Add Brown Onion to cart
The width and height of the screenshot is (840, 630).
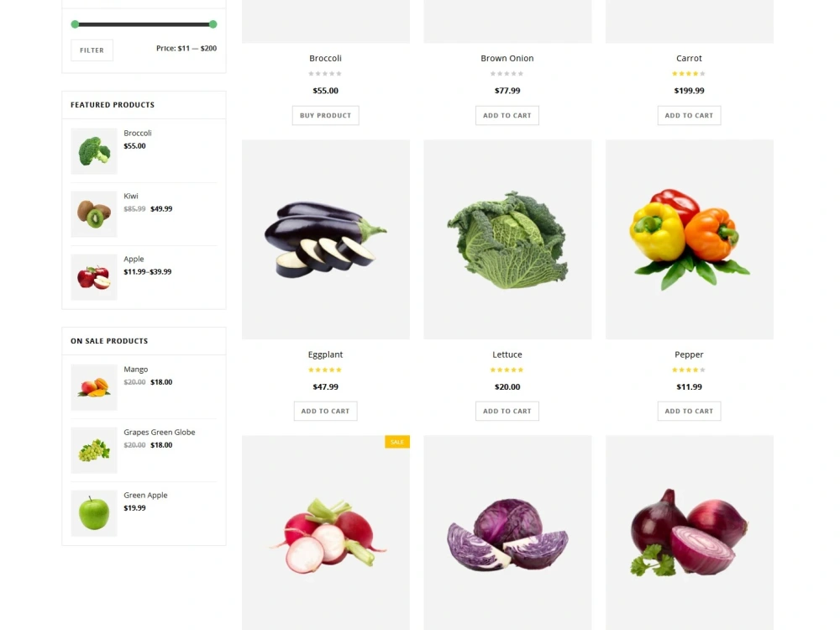pyautogui.click(x=507, y=115)
